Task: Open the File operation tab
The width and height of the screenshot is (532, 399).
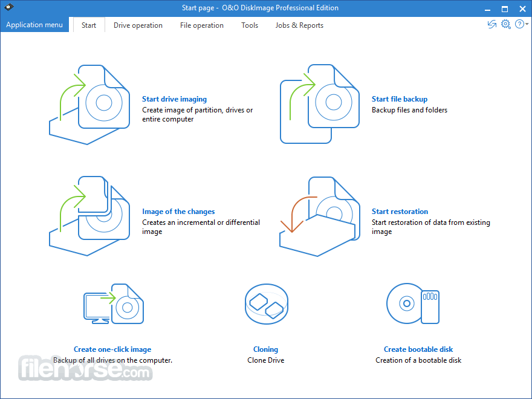Action: 201,25
